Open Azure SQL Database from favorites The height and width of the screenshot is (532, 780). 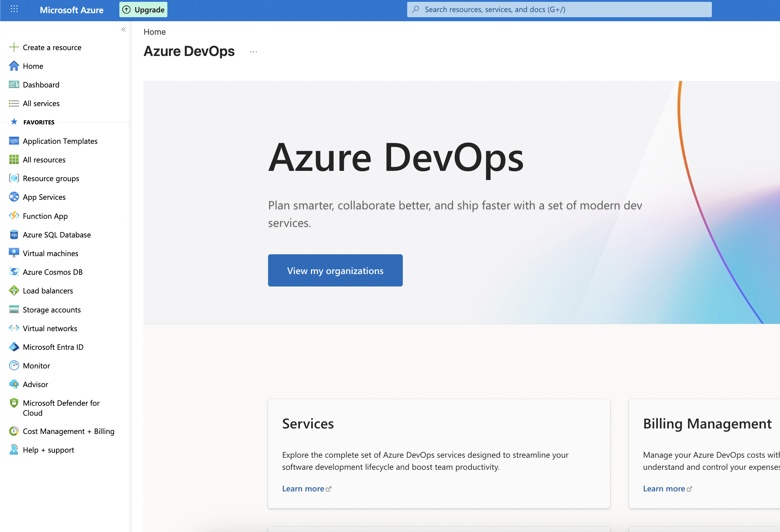tap(57, 235)
